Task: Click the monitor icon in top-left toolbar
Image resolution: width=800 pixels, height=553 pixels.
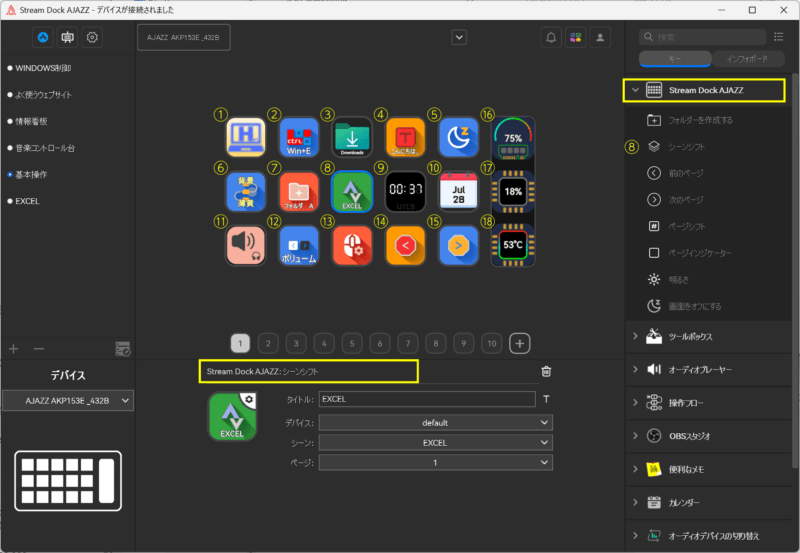Action: [x=67, y=37]
